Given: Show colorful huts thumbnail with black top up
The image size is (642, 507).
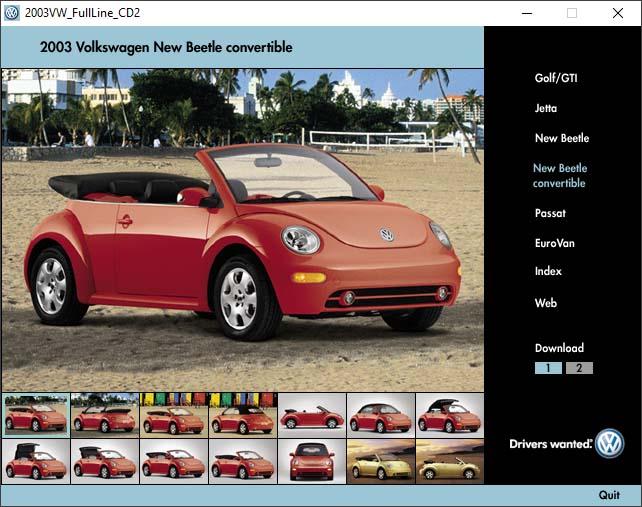Looking at the screenshot, I should click(243, 415).
